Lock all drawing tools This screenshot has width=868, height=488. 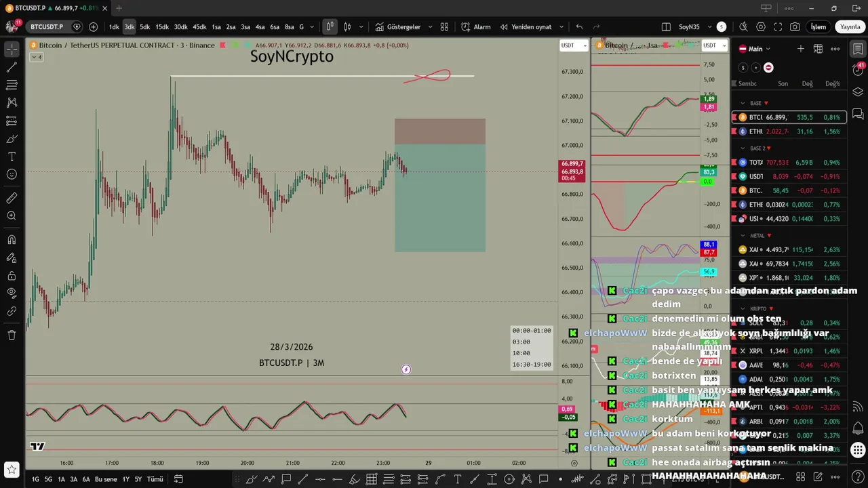point(12,276)
